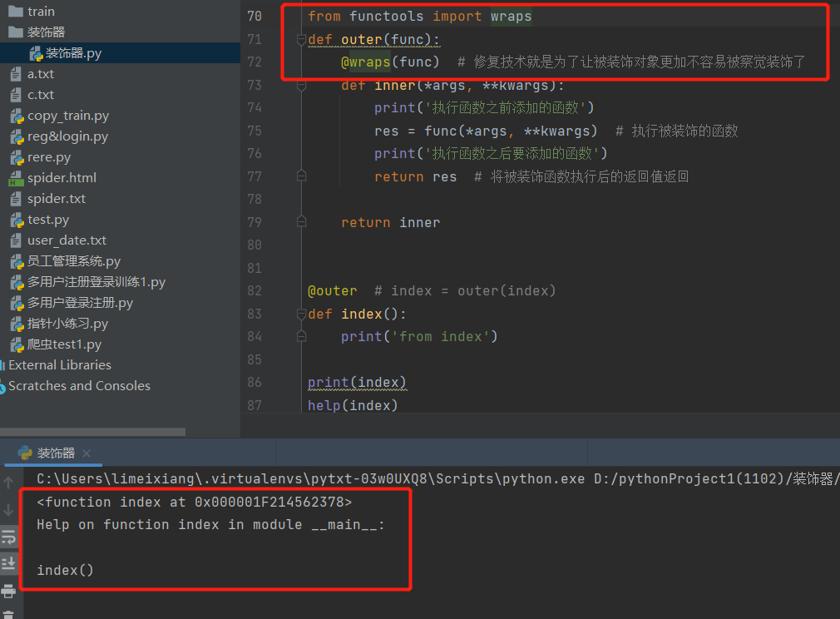The width and height of the screenshot is (840, 619).
Task: Toggle soft-wrap in the Run console
Action: (8, 537)
